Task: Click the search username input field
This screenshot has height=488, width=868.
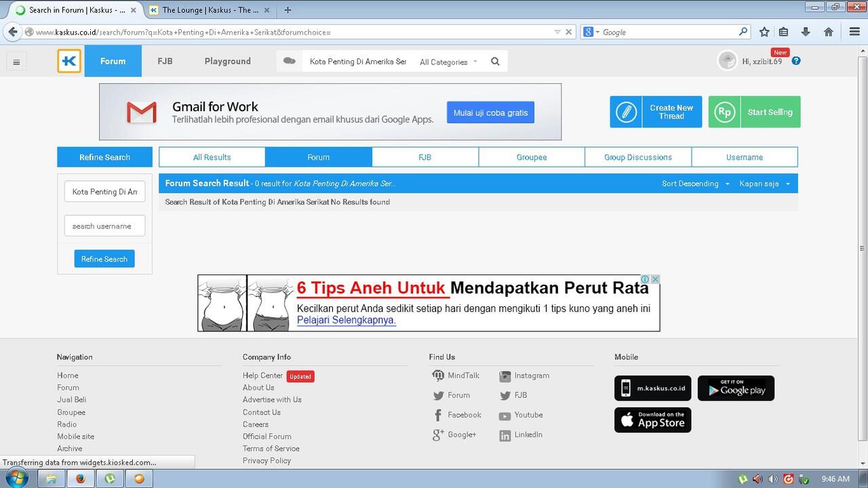Action: point(104,226)
